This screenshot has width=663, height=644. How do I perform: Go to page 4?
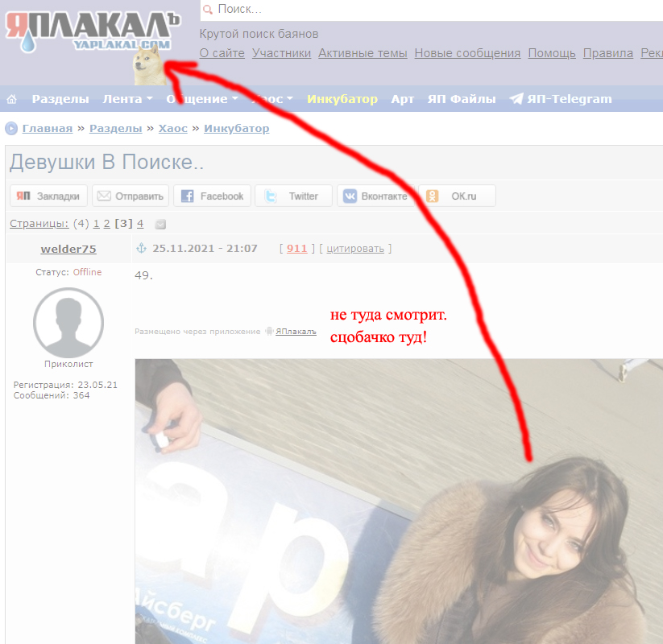(140, 224)
